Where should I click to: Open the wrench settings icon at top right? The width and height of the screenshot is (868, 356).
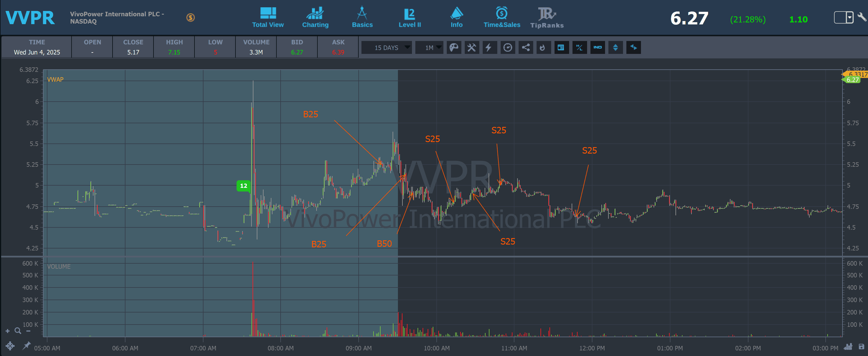(x=862, y=17)
